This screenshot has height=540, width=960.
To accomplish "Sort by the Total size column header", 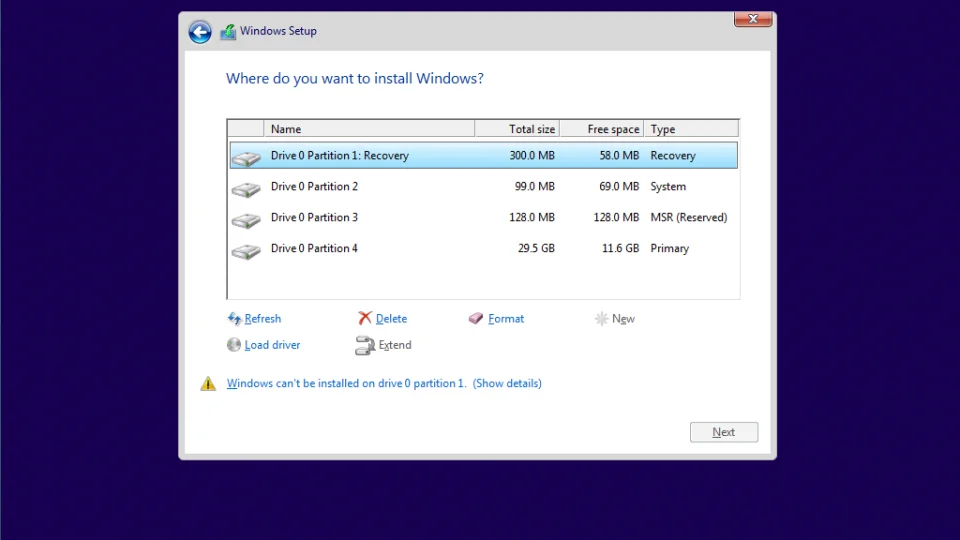I will tap(517, 129).
